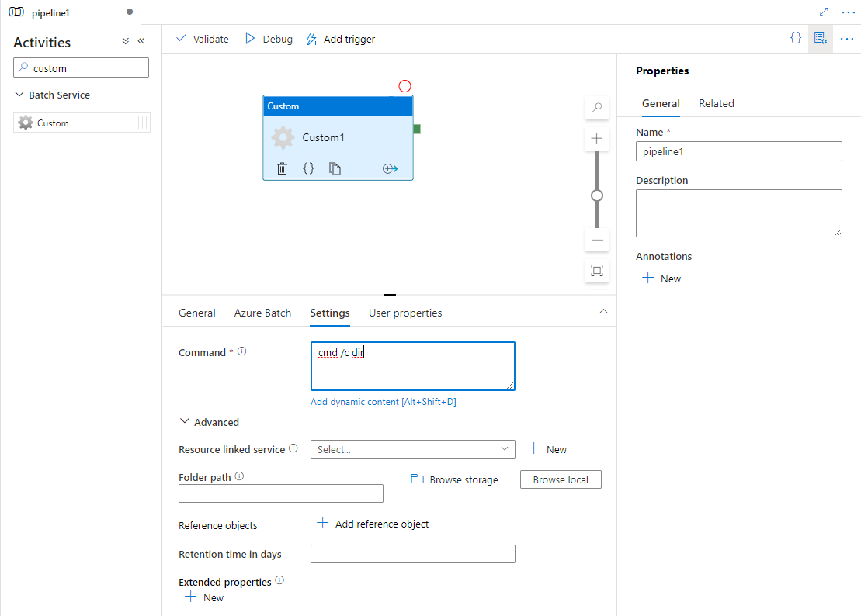Image resolution: width=861 pixels, height=616 pixels.
Task: Open the Resource linked service dropdown
Action: pos(411,448)
